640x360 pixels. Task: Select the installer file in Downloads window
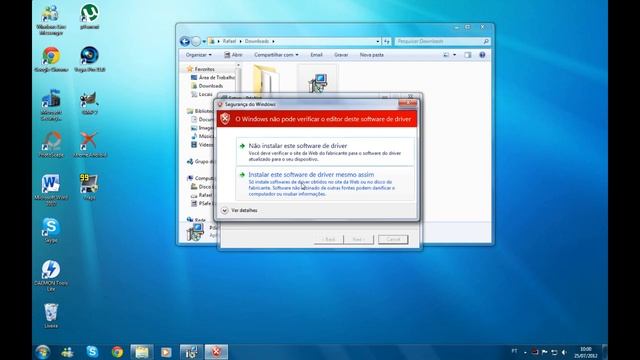click(x=318, y=80)
